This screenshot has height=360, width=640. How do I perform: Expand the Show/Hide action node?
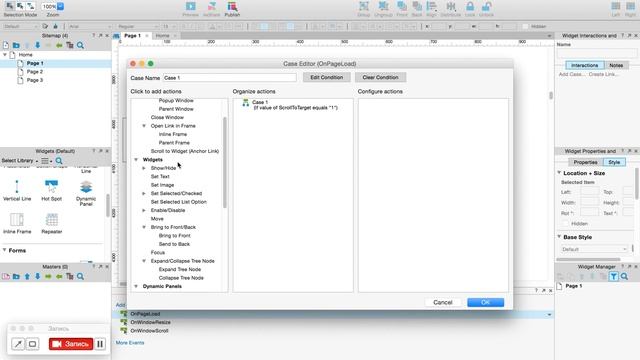144,168
